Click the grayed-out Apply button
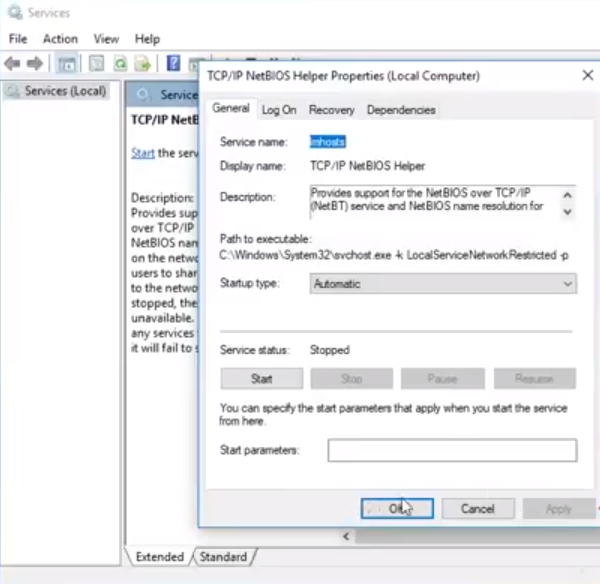The height and width of the screenshot is (584, 600). pyautogui.click(x=559, y=509)
